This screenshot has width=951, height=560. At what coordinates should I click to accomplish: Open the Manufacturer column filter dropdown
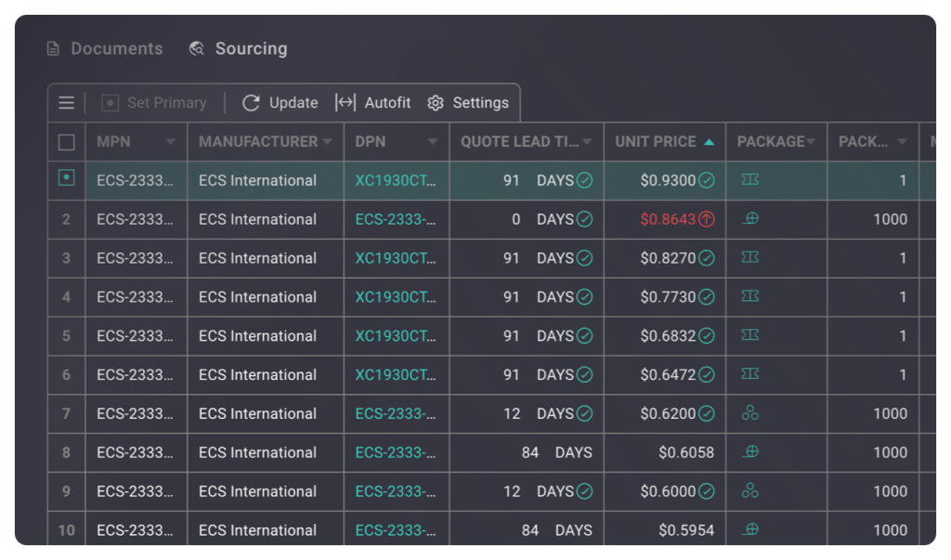[x=326, y=142]
